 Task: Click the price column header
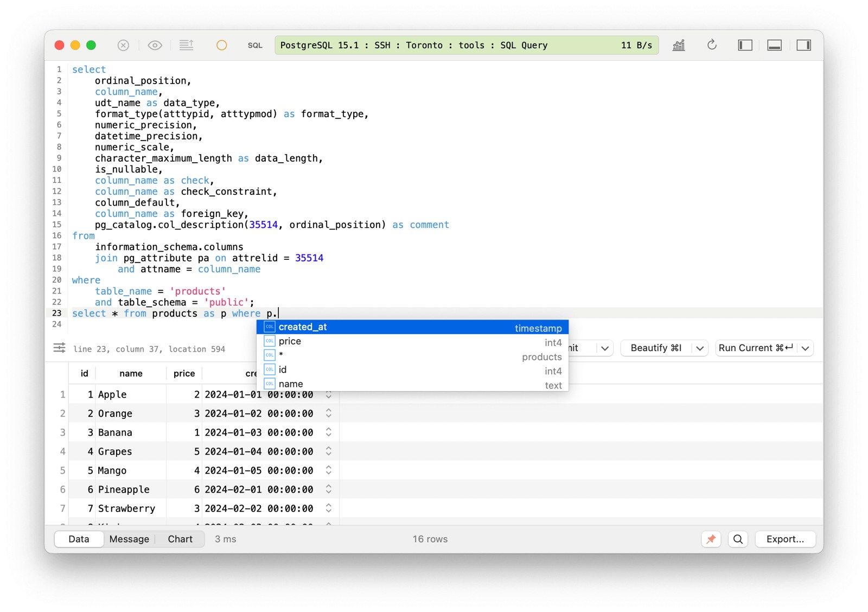(x=184, y=373)
